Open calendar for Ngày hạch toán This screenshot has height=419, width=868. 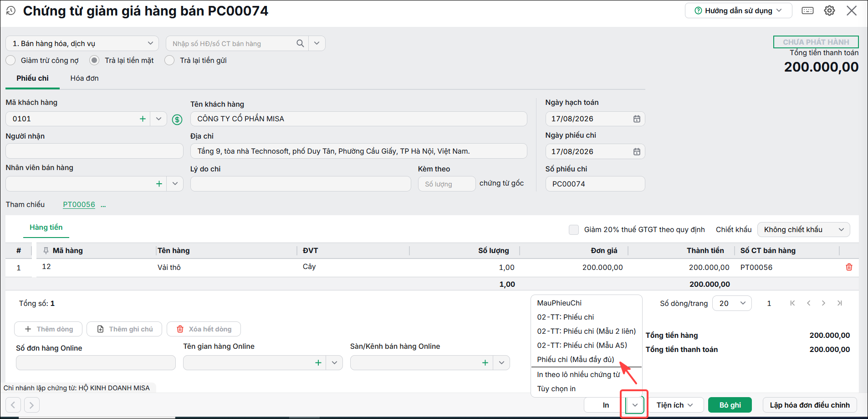(637, 119)
